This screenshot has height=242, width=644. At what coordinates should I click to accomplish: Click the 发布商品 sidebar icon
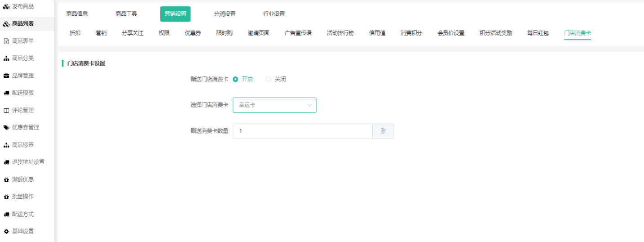coord(6,6)
